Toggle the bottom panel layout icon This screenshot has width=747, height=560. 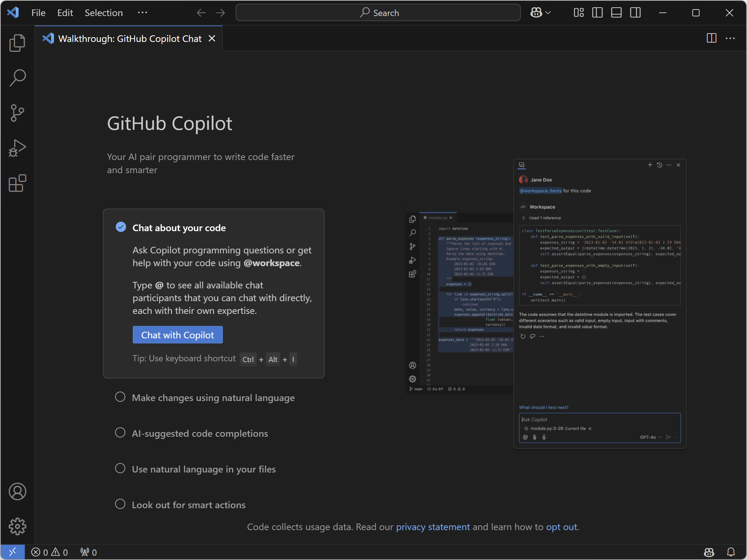tap(616, 13)
